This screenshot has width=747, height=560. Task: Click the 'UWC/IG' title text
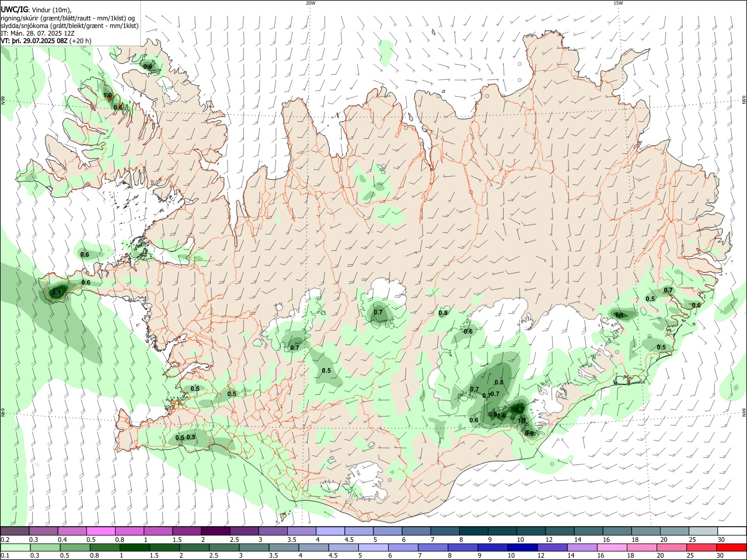[x=14, y=9]
